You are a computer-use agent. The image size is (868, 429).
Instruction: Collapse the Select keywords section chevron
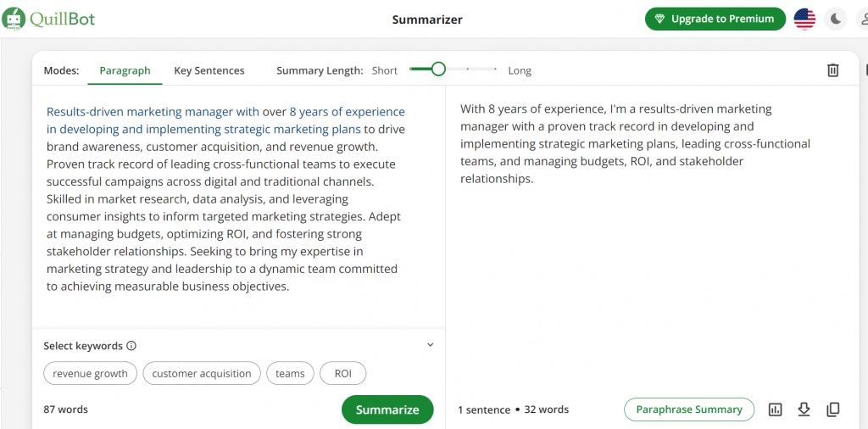coord(430,345)
